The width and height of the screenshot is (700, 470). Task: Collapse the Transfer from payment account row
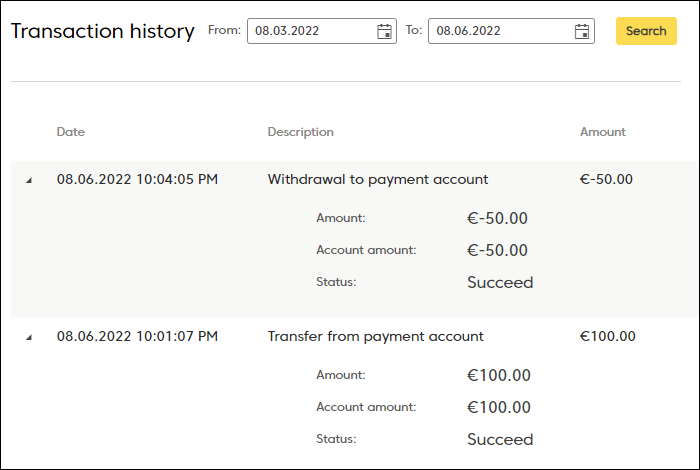(29, 337)
